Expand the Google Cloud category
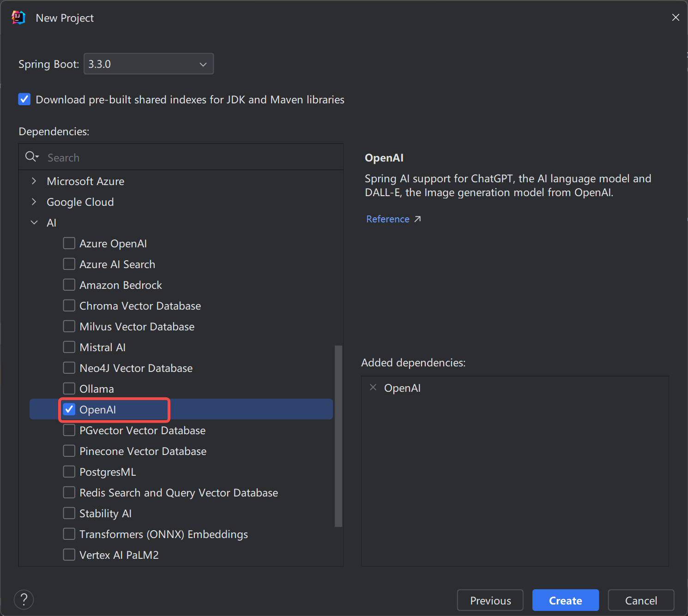 point(34,202)
